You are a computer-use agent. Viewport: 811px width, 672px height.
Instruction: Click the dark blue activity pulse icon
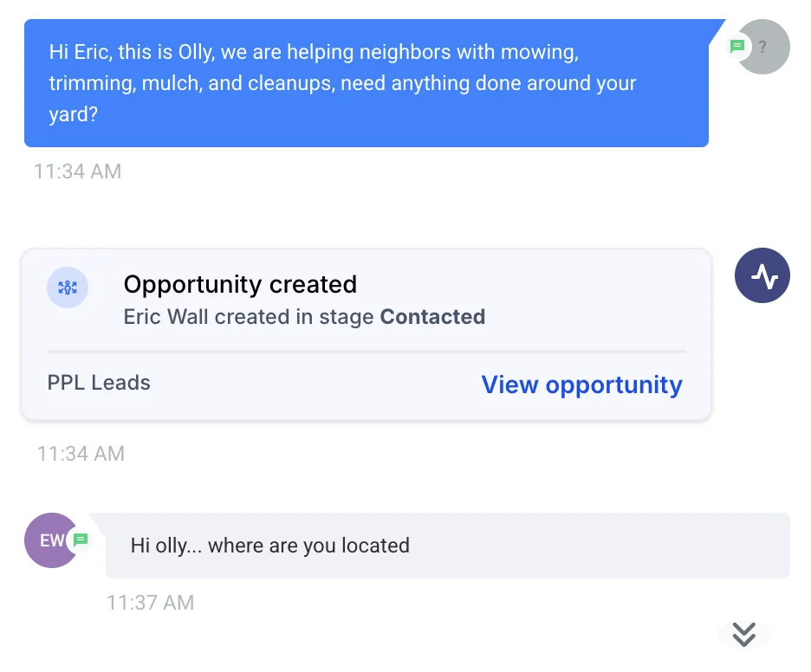tap(762, 275)
